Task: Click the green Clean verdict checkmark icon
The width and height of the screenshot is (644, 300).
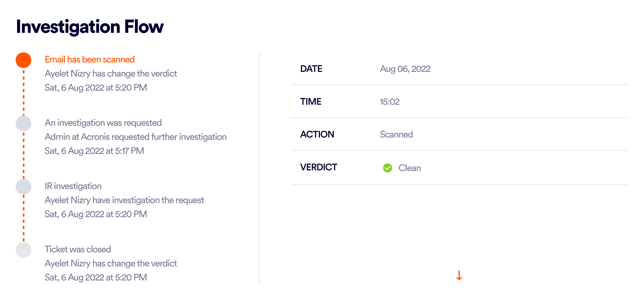Action: click(388, 168)
